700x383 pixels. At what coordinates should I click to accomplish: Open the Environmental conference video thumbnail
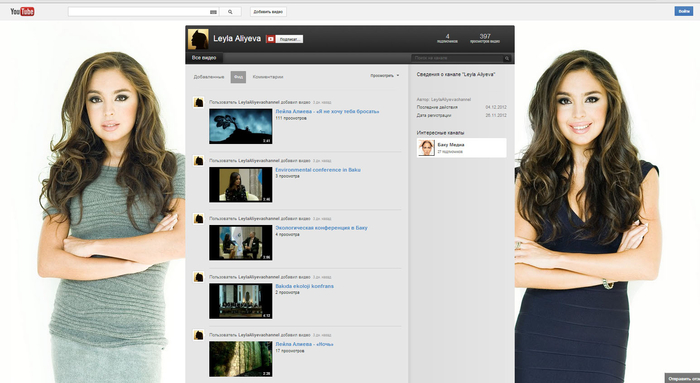click(x=241, y=184)
